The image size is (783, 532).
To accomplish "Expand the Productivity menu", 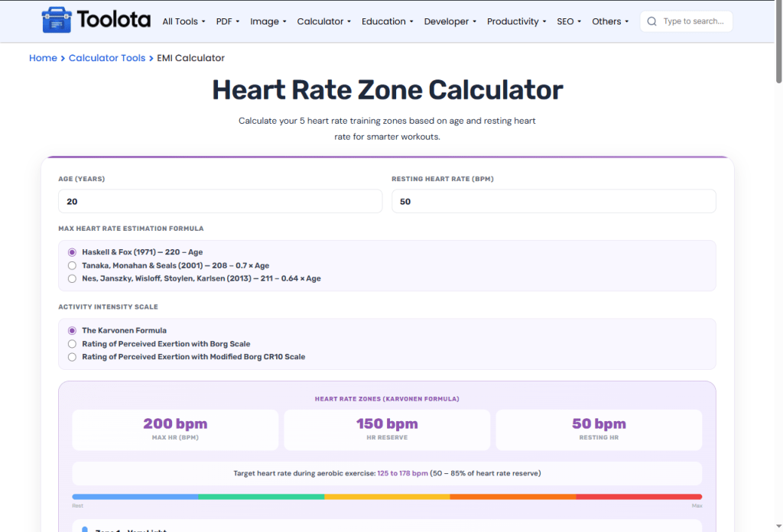I will point(517,21).
